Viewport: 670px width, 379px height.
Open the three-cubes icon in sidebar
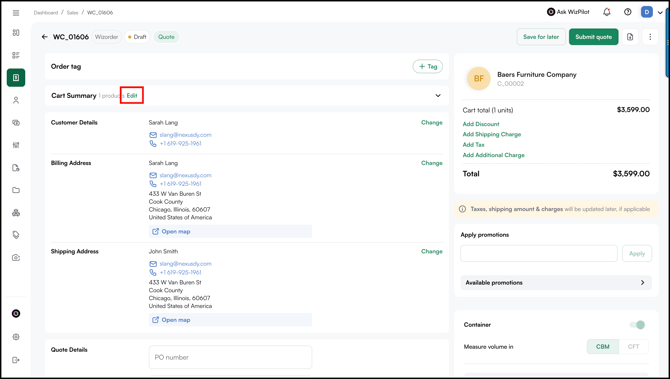point(16,213)
